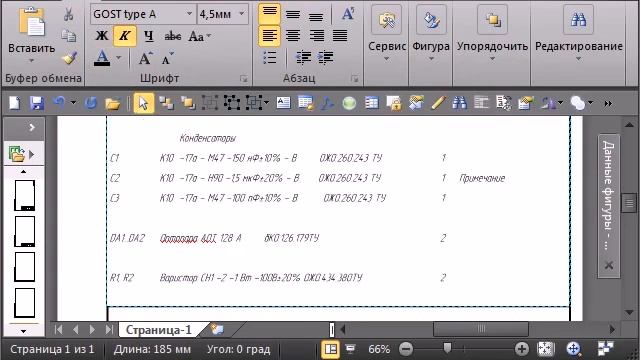Zoom out with minus button

(x=406, y=349)
